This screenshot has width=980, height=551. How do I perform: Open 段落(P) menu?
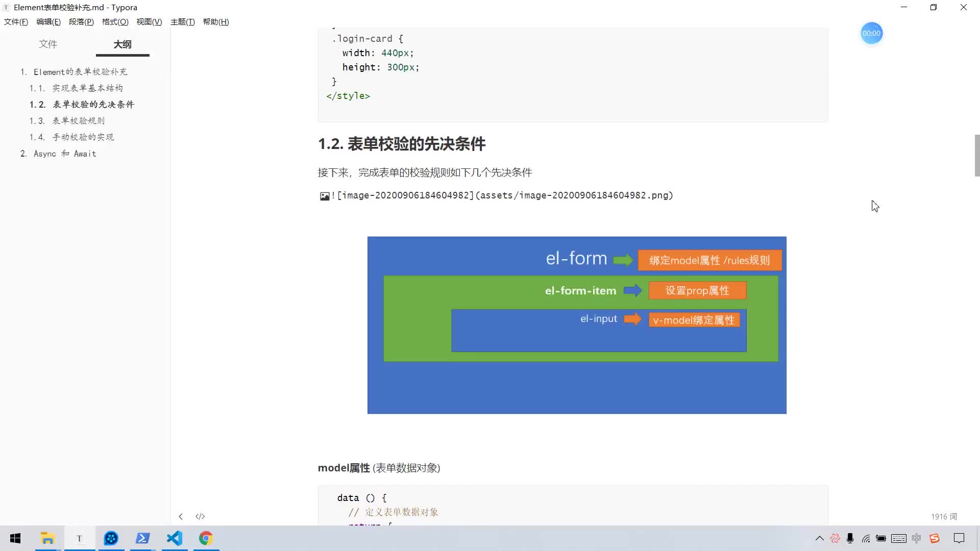click(81, 21)
